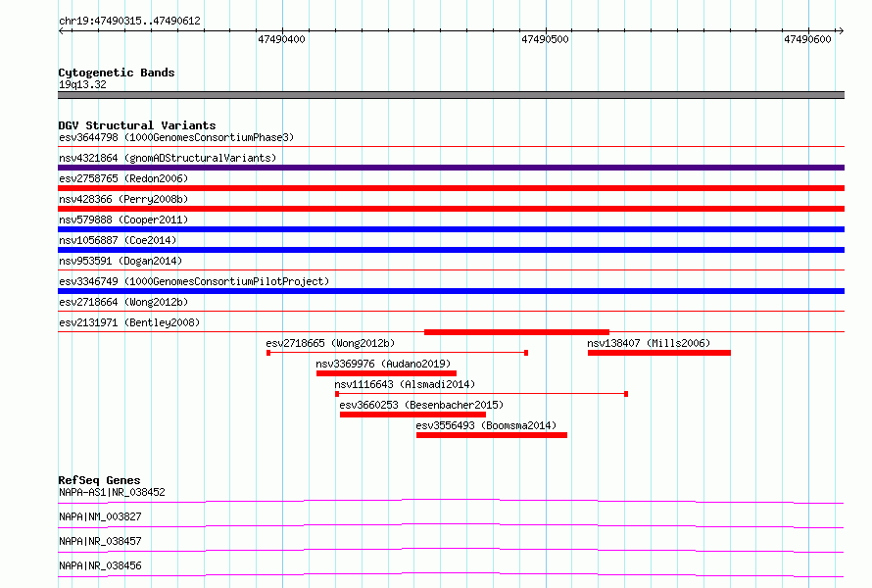Viewport: 872px width, 588px height.
Task: Click the 47490600 ruler position label
Action: point(807,39)
